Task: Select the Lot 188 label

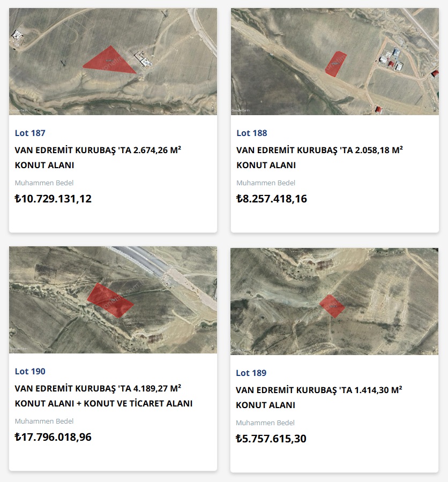Action: pyautogui.click(x=252, y=133)
